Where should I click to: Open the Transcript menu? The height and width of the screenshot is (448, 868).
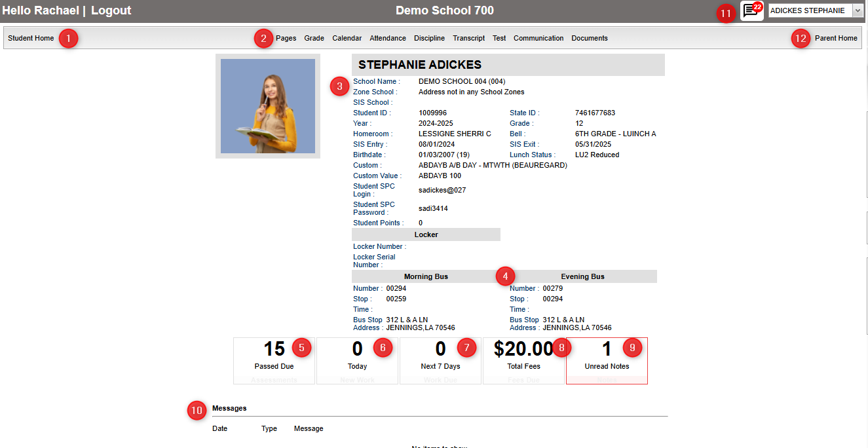point(469,38)
